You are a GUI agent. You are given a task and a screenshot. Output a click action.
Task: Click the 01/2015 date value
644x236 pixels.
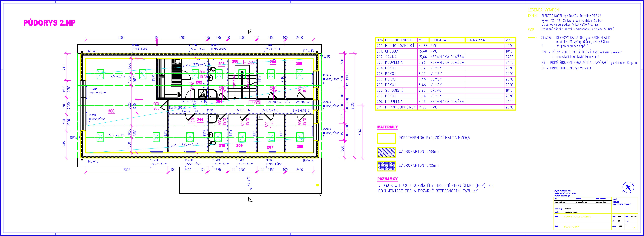click(x=634, y=216)
